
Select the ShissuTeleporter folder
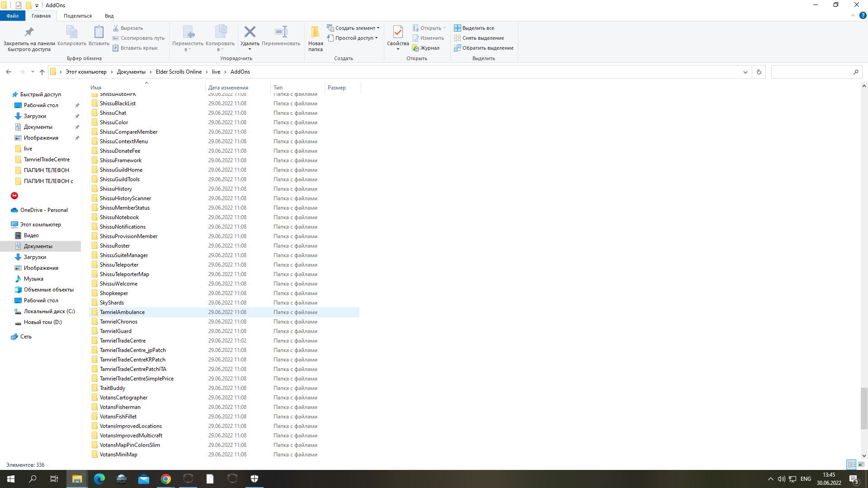pos(225,265)
